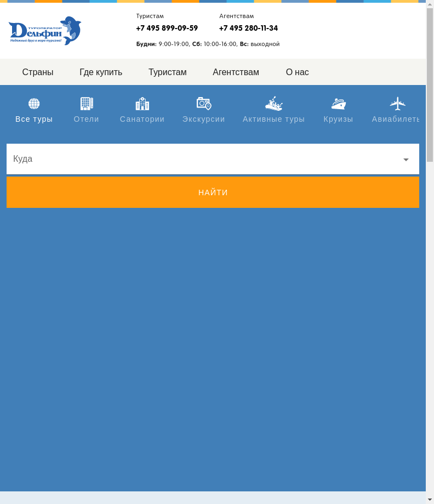Image resolution: width=434 pixels, height=504 pixels.
Task: Click the scrollbar up arrow
Action: point(430,4)
